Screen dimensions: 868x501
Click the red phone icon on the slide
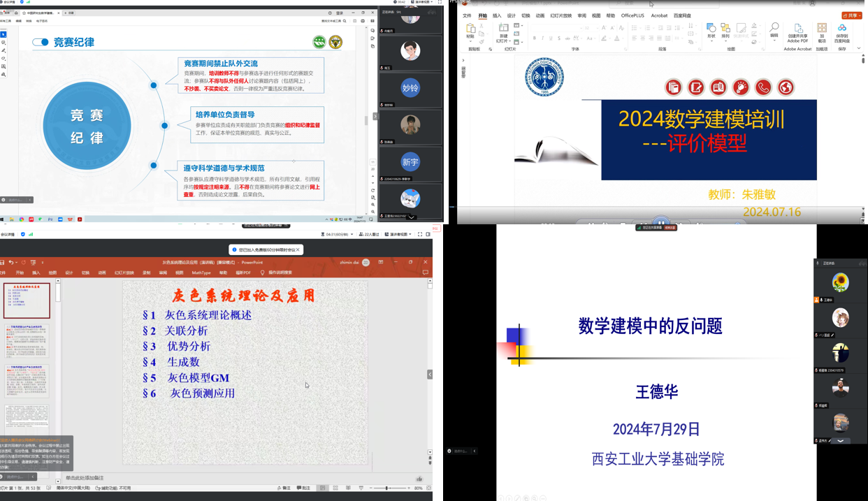pos(763,87)
